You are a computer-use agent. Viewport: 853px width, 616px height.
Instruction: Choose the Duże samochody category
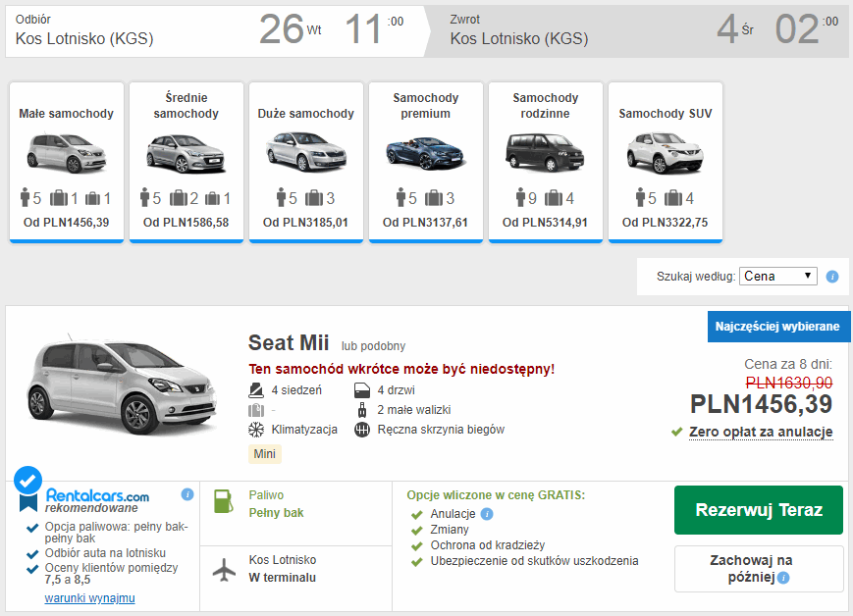click(x=306, y=162)
